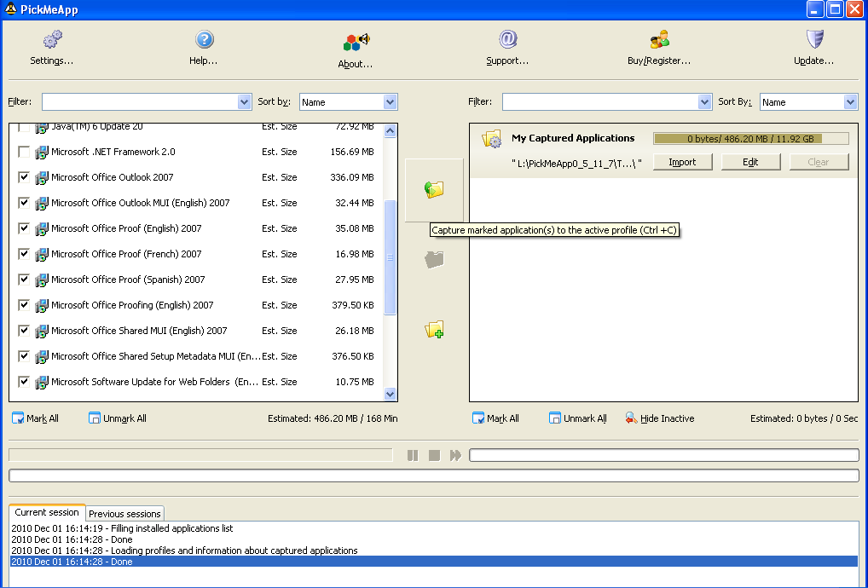Screen dimensions: 868x588
Task: Capture marked applications to active profile
Action: (434, 190)
